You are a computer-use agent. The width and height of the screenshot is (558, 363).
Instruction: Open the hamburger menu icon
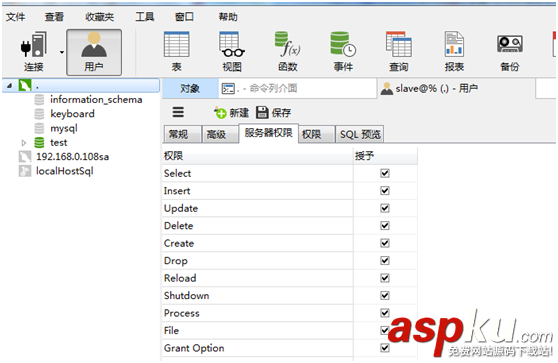[x=178, y=112]
